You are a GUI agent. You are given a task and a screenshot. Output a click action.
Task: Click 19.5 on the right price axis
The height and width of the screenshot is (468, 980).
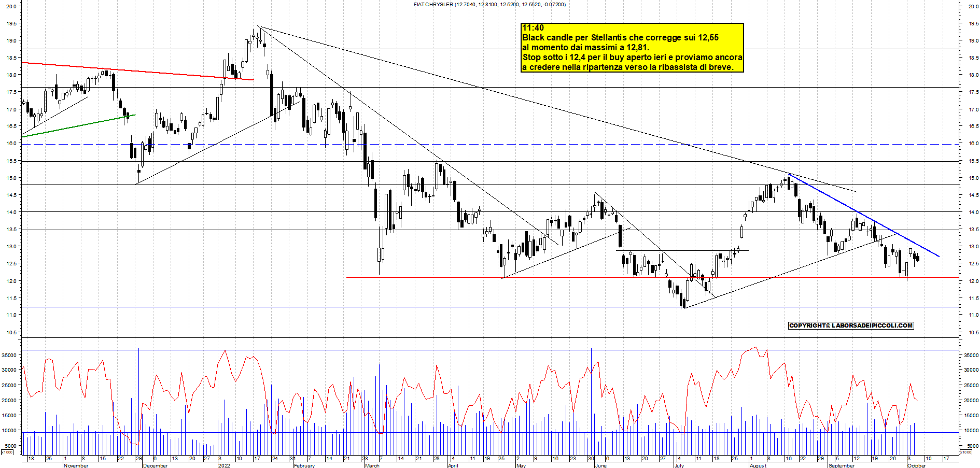973,23
